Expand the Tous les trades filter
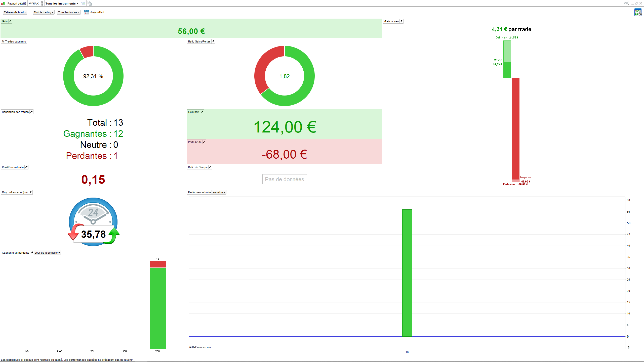 coord(69,12)
